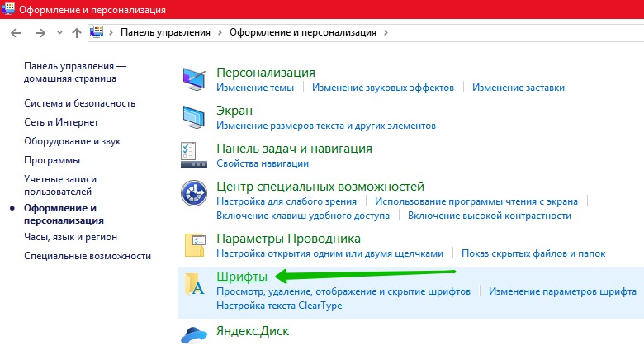Viewport: 644px width, 360px height.
Task: Select Панель управления in address bar
Action: click(x=165, y=32)
